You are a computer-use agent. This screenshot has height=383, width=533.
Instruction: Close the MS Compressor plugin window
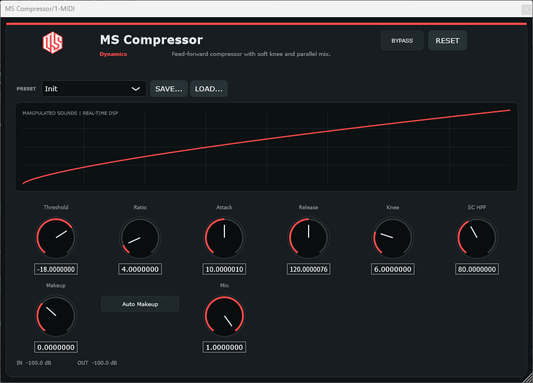point(526,9)
